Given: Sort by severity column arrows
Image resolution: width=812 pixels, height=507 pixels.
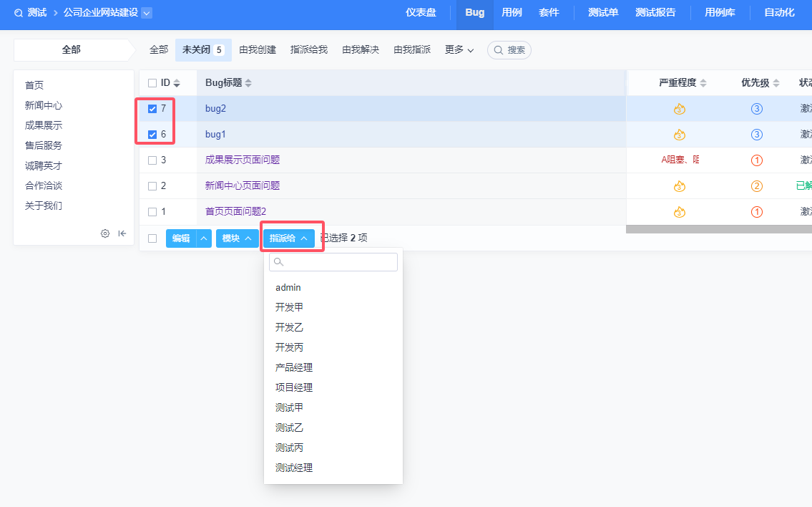Looking at the screenshot, I should coord(703,83).
